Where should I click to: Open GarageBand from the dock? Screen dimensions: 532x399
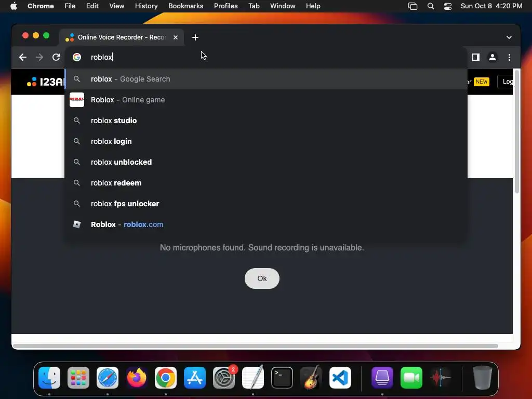311,378
